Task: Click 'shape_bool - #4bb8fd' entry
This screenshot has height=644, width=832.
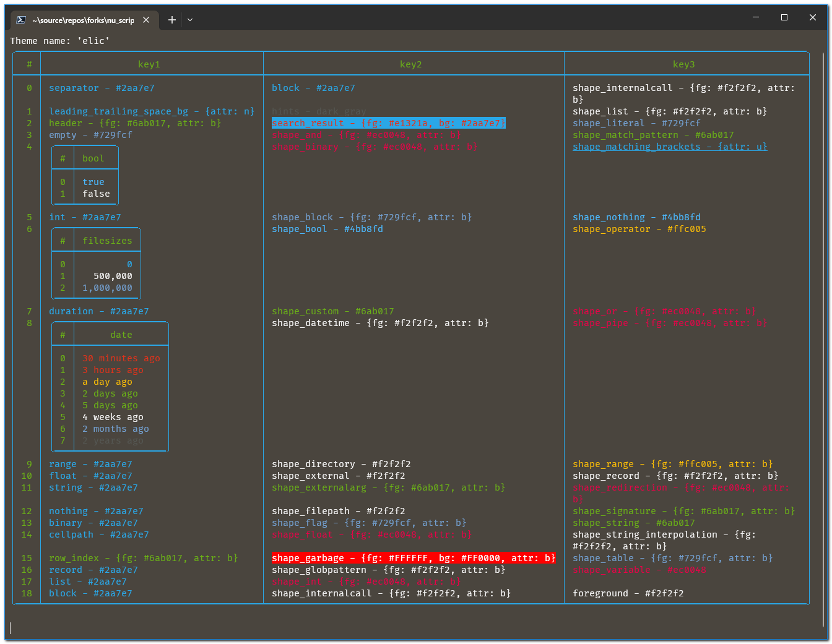Action: (327, 229)
